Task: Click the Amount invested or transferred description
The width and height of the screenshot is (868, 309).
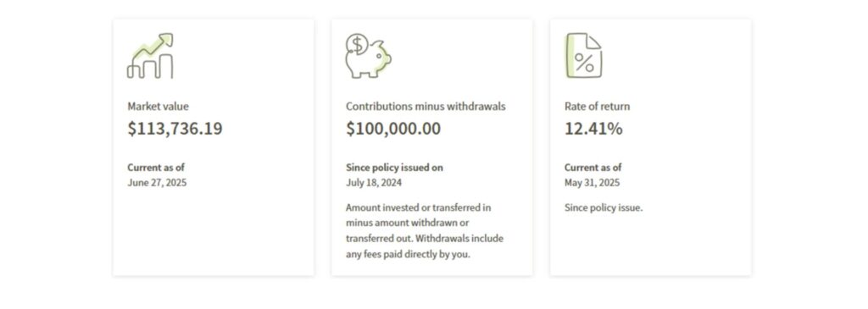Action: (425, 232)
